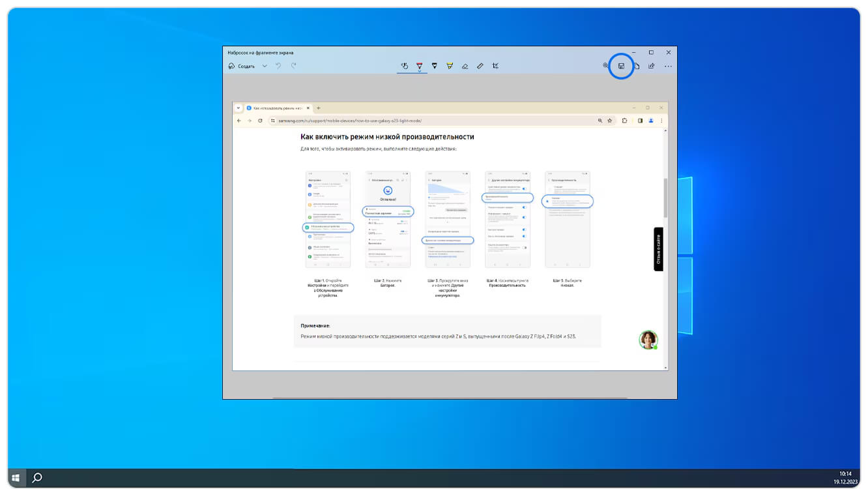
Task: Undo the last stroke
Action: point(279,66)
